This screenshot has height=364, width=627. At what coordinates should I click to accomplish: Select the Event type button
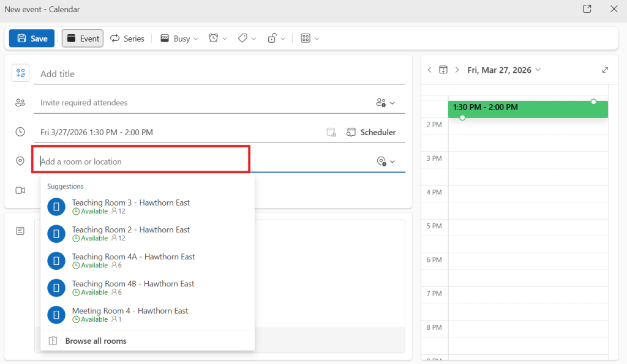[83, 39]
